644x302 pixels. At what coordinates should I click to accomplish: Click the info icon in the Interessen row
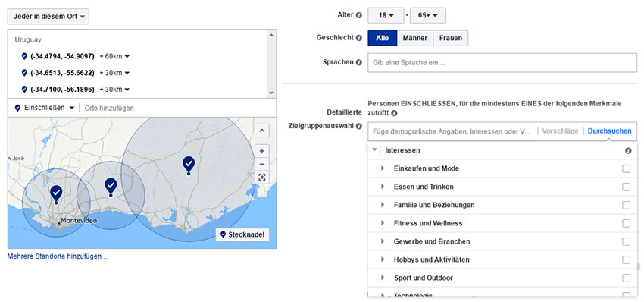pos(628,150)
